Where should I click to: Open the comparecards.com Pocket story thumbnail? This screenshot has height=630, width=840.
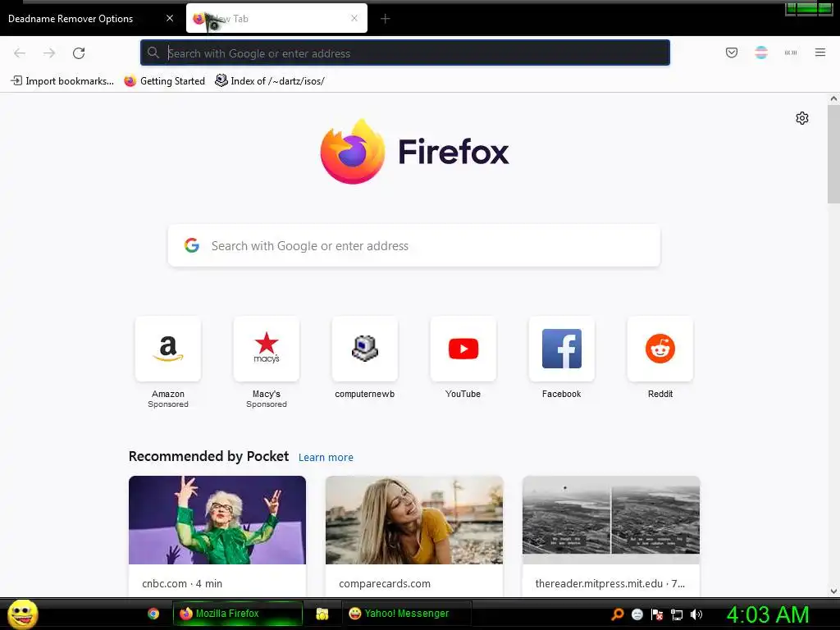[x=414, y=519]
